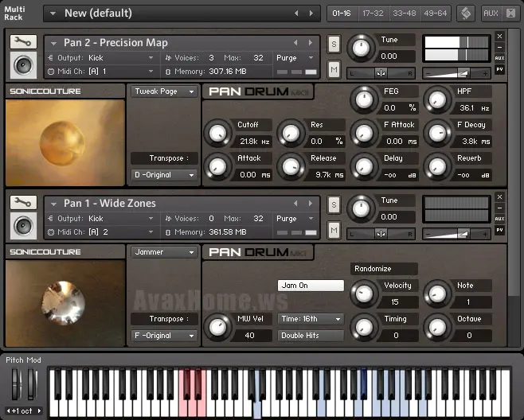Select next instrument arrow for Pan 2
The height and width of the screenshot is (420, 524).
coord(311,43)
